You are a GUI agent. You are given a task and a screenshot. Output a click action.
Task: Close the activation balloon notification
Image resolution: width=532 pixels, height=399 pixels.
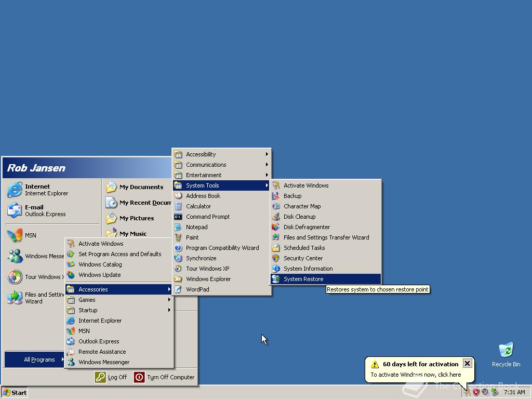[x=467, y=363]
